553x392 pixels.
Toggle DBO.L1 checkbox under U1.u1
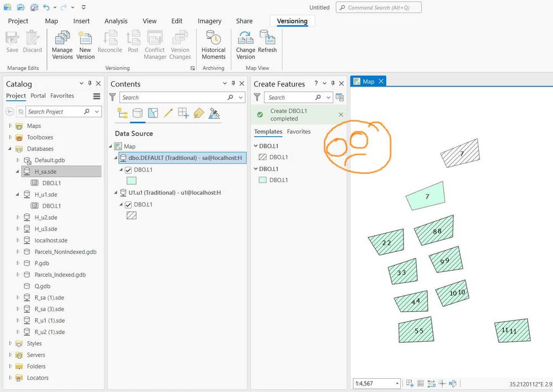click(128, 205)
